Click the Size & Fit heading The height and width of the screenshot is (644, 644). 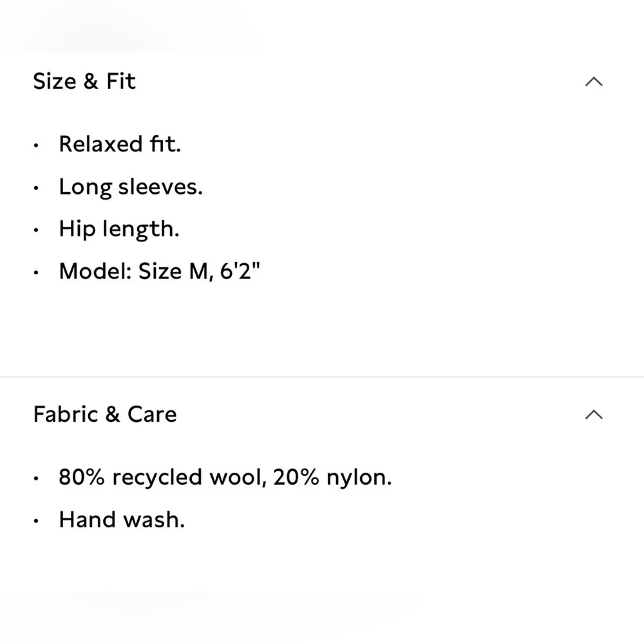(x=84, y=81)
